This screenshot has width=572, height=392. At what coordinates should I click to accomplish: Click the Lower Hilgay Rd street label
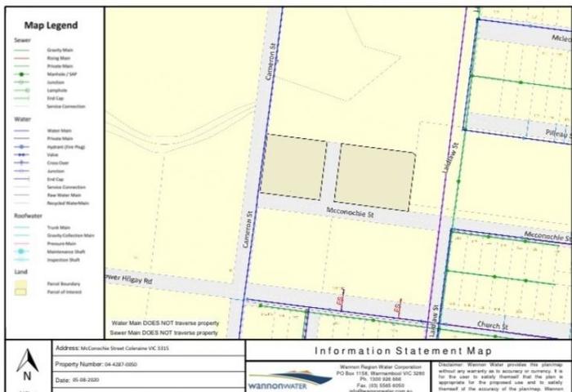tap(129, 279)
